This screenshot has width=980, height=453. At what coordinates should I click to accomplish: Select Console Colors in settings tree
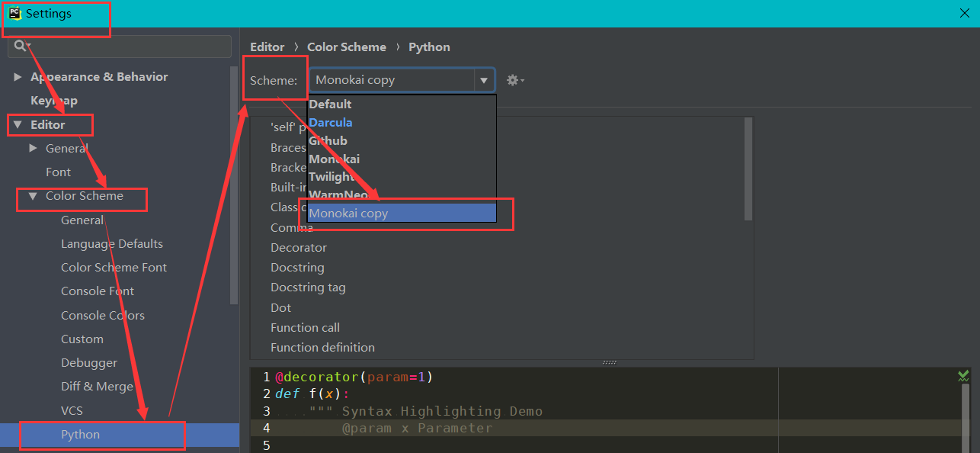pos(102,315)
